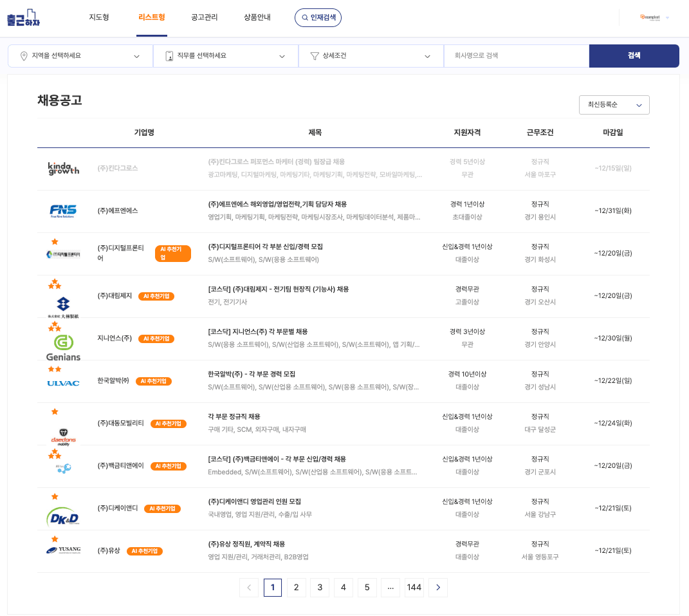Switch to the 지도형 tab
This screenshot has height=616, width=689.
click(99, 17)
